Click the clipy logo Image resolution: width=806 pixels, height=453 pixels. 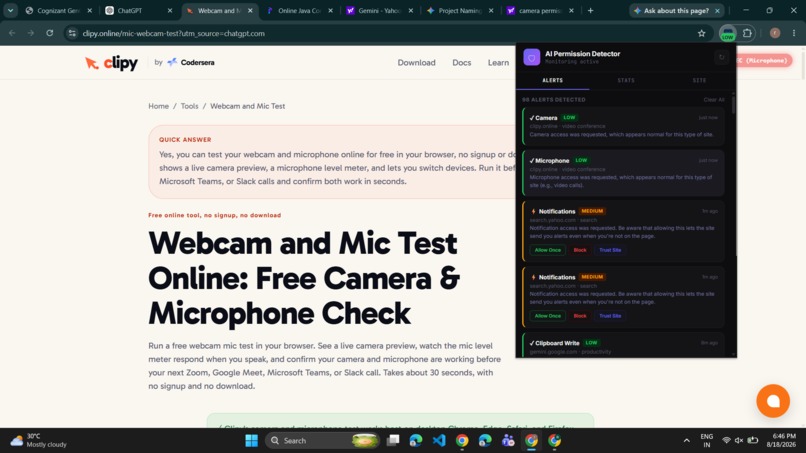pyautogui.click(x=112, y=63)
